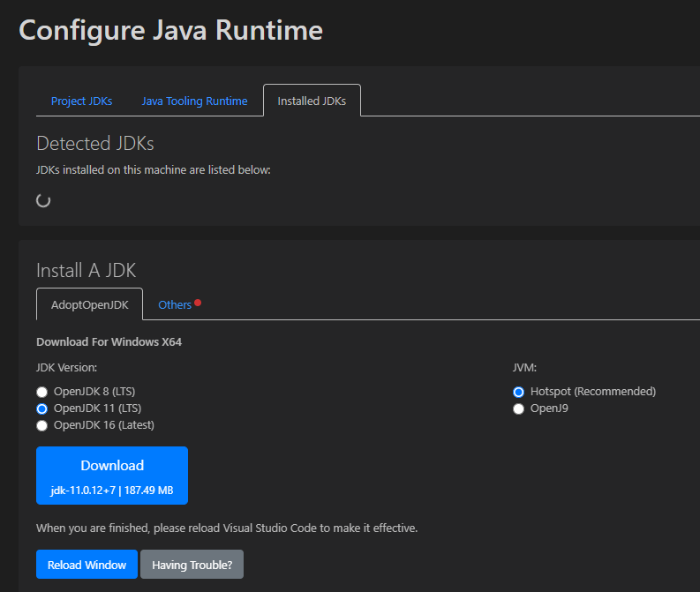The image size is (700, 592).
Task: Choose the OpenJDK 8 (LTS) radio button
Action: point(42,392)
